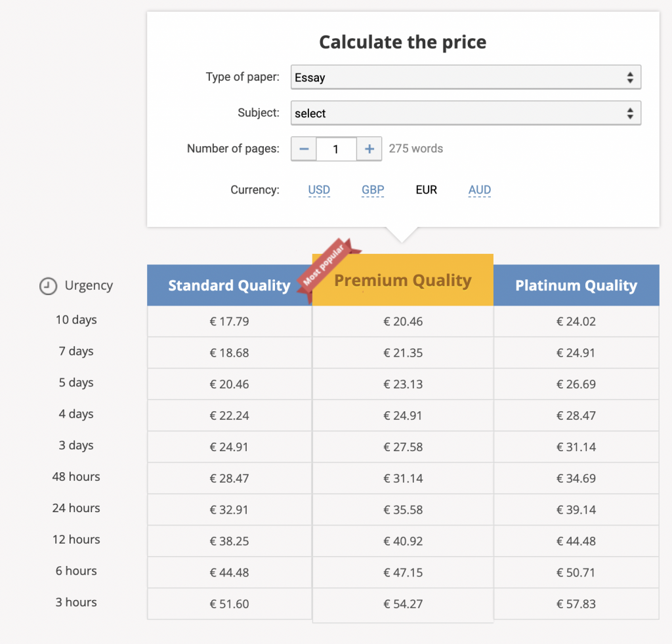Click the Platinum Quality column header
672x644 pixels.
pos(576,285)
